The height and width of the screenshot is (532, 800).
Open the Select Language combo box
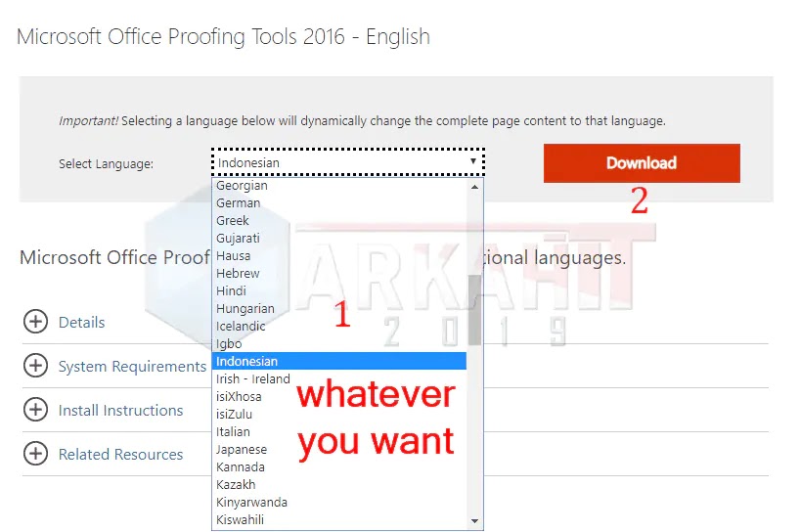click(x=347, y=162)
